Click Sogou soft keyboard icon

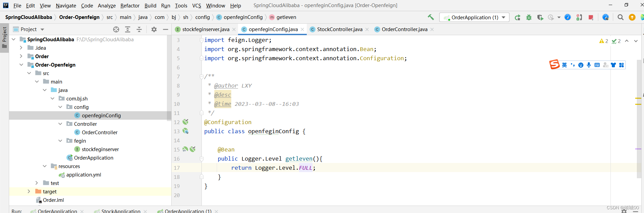(597, 65)
